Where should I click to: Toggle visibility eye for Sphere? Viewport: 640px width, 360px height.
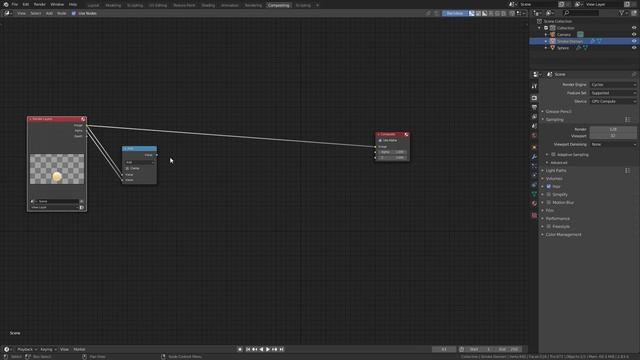pos(634,48)
